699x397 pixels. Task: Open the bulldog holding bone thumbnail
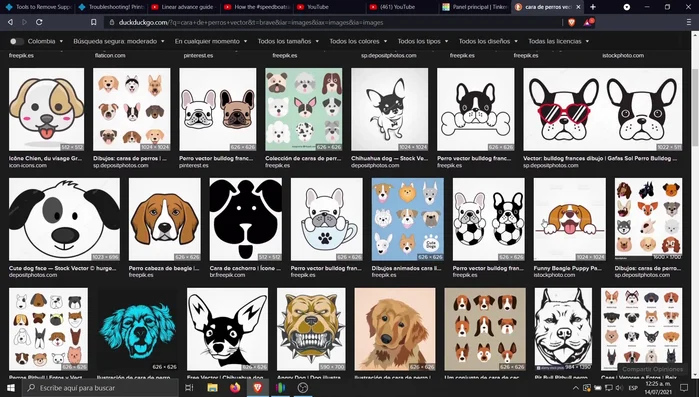pos(476,109)
